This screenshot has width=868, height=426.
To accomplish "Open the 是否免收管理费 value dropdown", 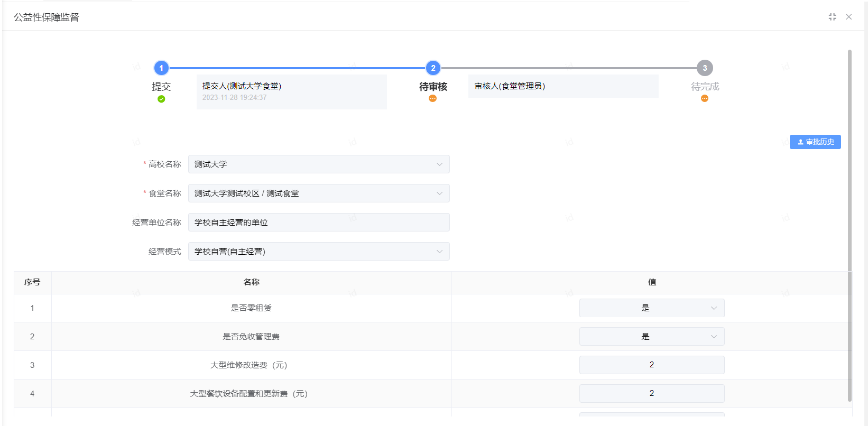I will pyautogui.click(x=651, y=337).
